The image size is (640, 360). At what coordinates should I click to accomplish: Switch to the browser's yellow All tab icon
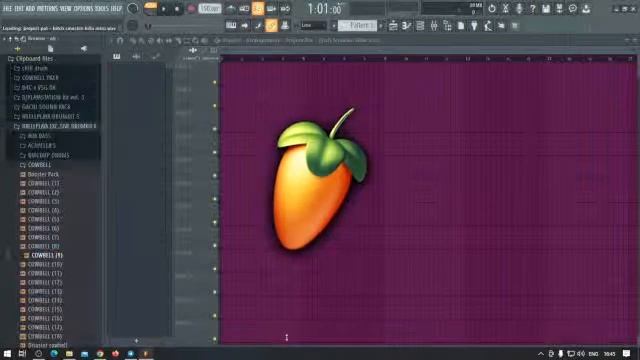pos(18,49)
